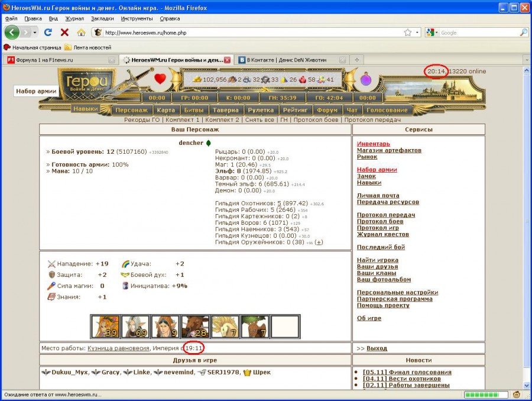Select the army unit thumbnail showing 28
The width and height of the screenshot is (532, 401).
[x=195, y=326]
